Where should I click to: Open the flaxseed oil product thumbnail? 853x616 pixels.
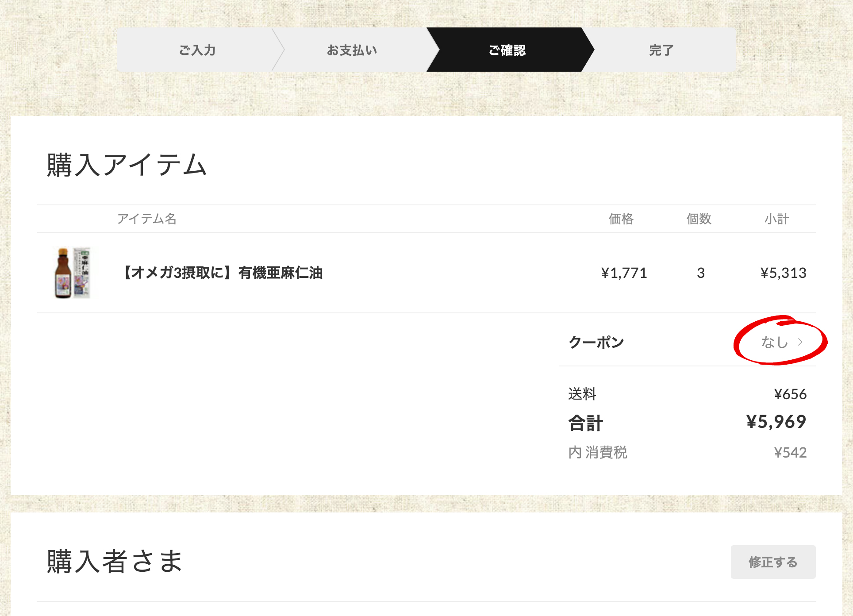(x=72, y=273)
